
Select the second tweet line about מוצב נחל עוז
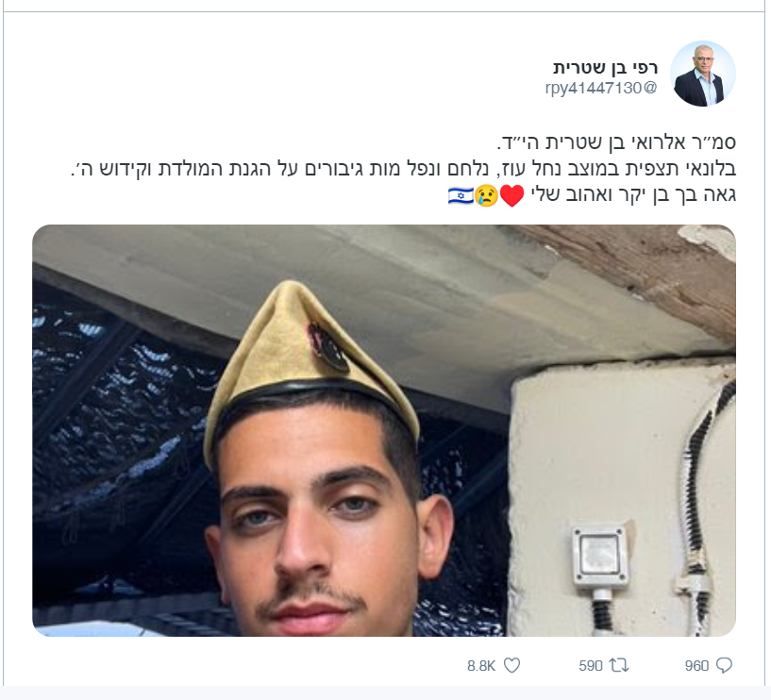pos(403,169)
